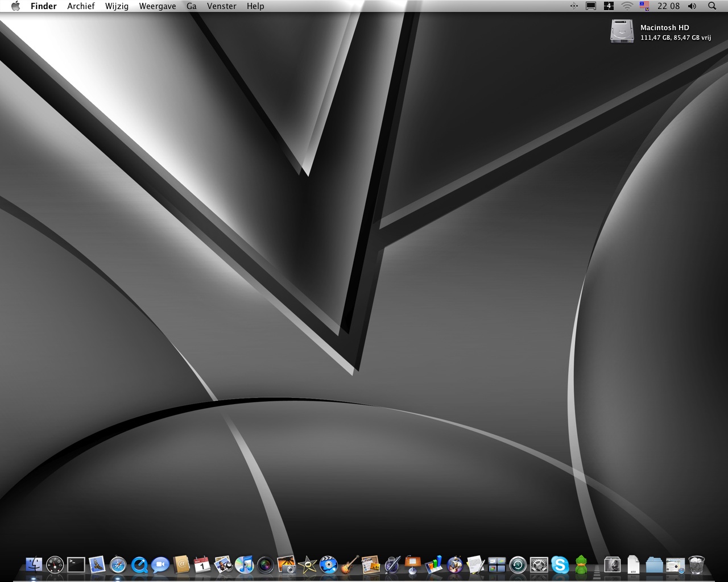This screenshot has height=582, width=728.
Task: Open iWeb in the dock
Action: [x=370, y=565]
